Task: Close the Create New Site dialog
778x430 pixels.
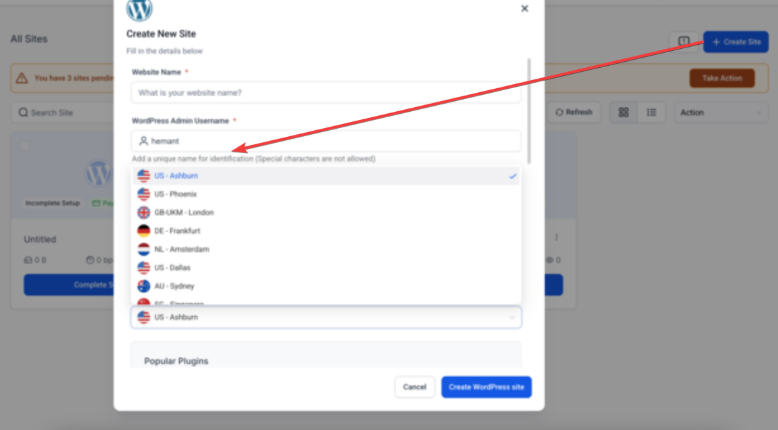Action: 524,8
